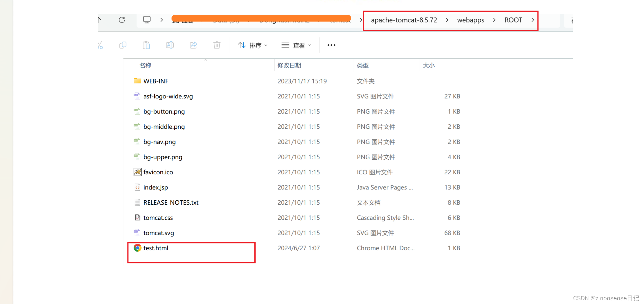Click the 2024/6/27 1:07 date of test.html

(x=298, y=248)
